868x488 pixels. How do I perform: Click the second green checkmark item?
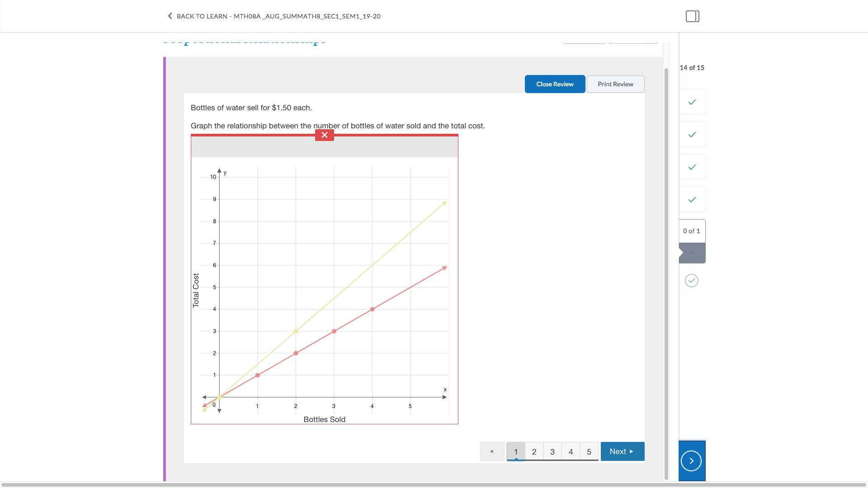point(692,135)
